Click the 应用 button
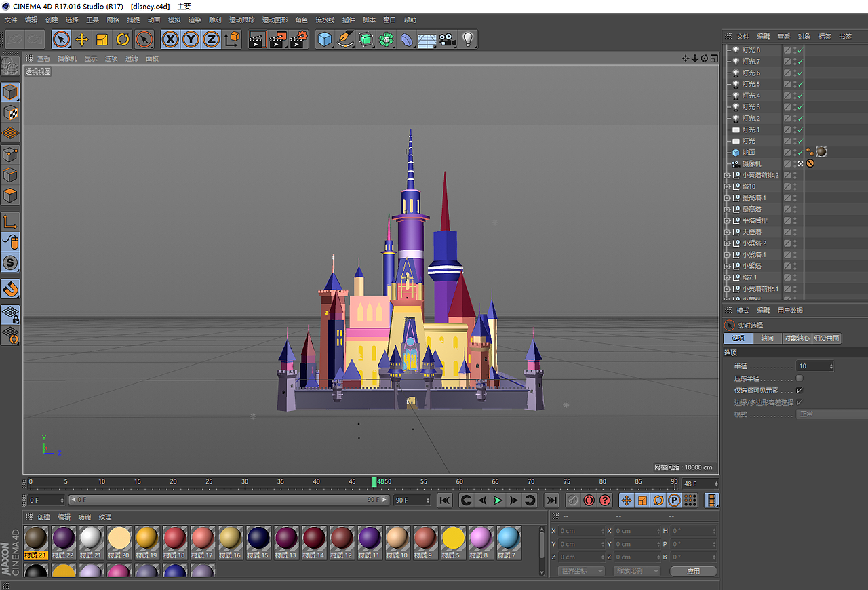The image size is (868, 590). pos(694,570)
